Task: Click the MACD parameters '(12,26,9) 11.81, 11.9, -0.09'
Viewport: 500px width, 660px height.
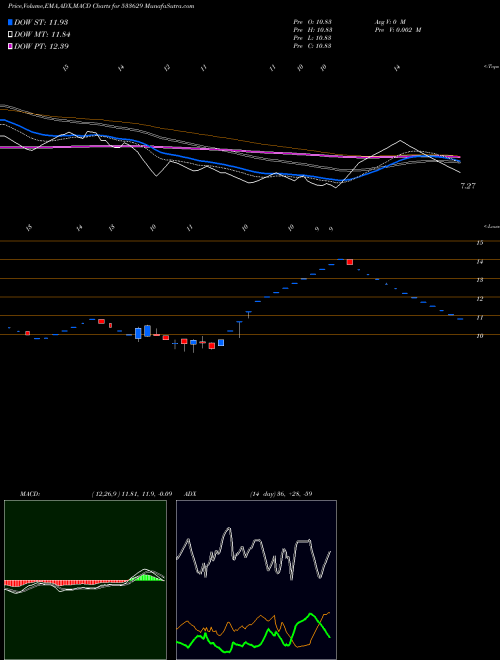Action: click(132, 494)
